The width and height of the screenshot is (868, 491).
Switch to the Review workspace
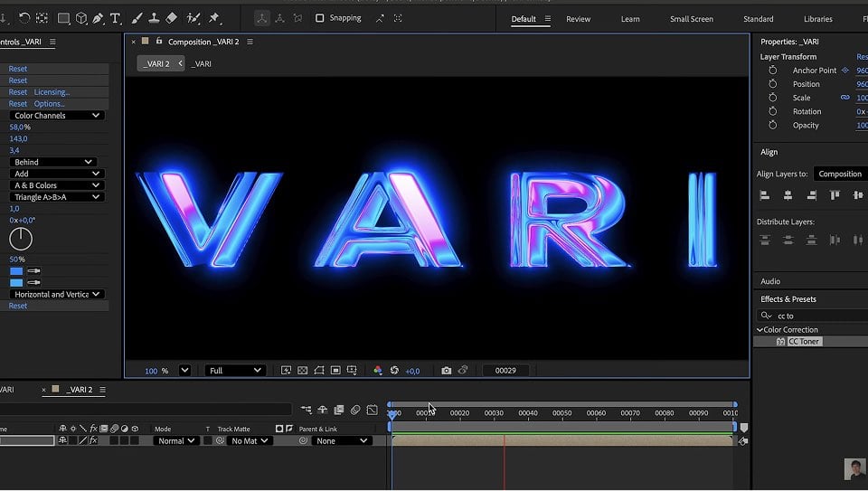[x=578, y=19]
